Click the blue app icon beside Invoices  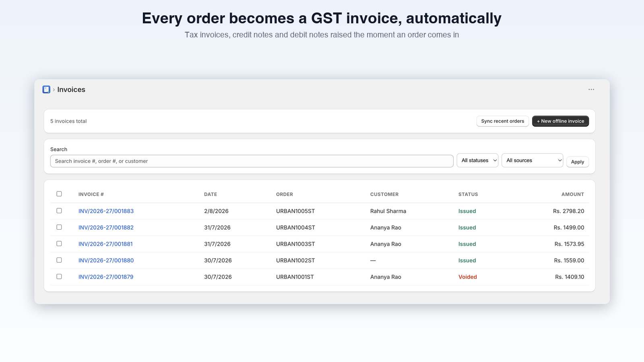click(46, 89)
